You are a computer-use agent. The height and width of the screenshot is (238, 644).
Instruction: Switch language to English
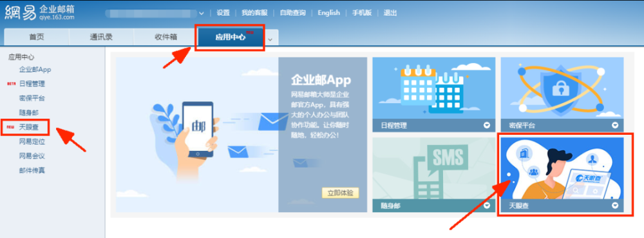point(328,13)
